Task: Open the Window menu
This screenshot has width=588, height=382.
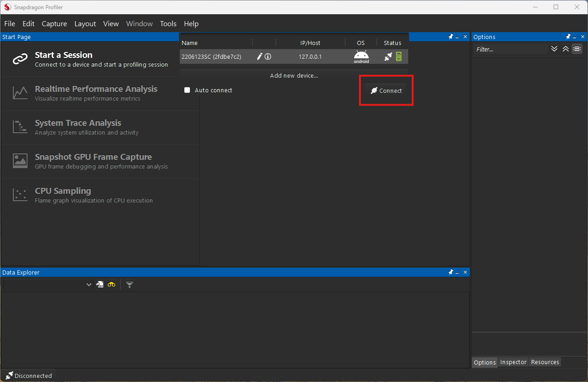Action: [139, 24]
